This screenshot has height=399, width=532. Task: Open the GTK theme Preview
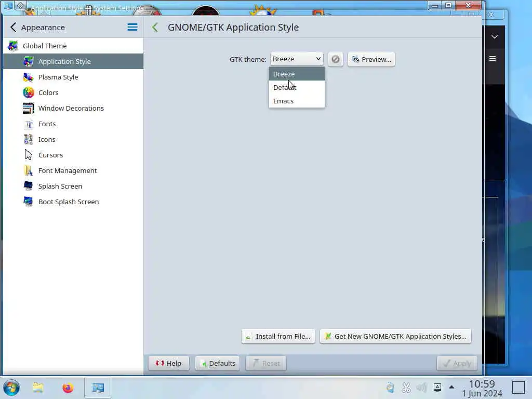click(371, 59)
